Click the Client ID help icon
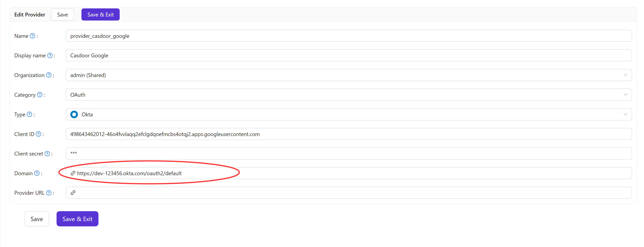Screen dimensions: 644x247 tap(39, 134)
